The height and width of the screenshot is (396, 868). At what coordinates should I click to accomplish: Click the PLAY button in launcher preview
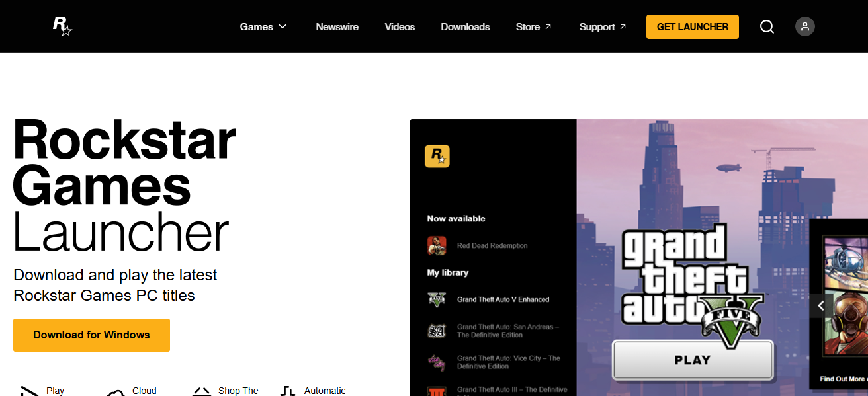[693, 360]
